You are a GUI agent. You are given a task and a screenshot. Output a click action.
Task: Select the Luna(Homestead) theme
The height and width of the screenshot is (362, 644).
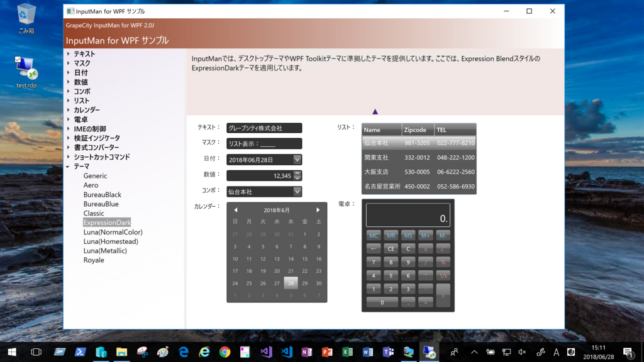(x=111, y=241)
